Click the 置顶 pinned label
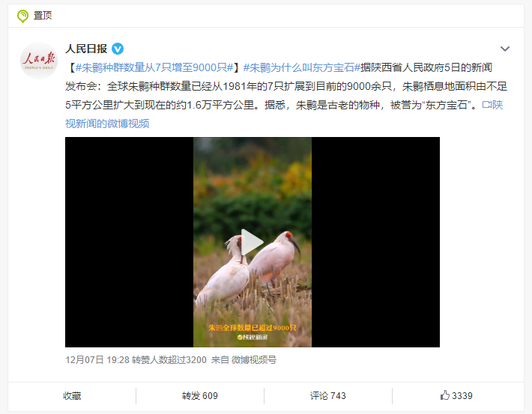532x414 pixels. 43,16
